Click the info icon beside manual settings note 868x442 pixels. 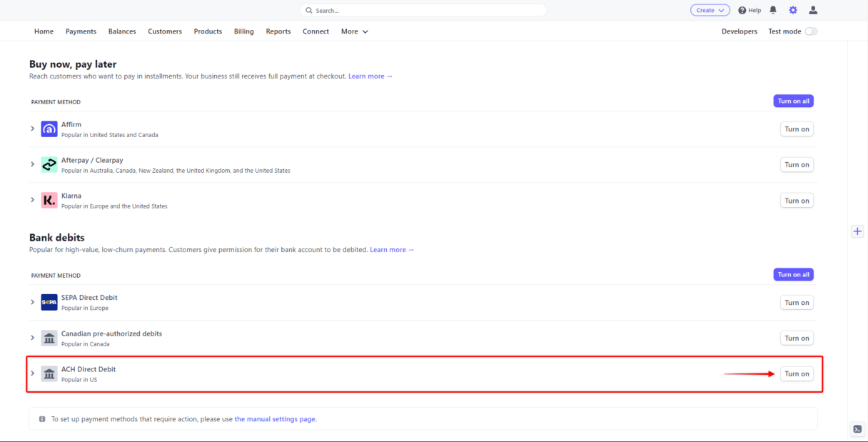coord(42,419)
